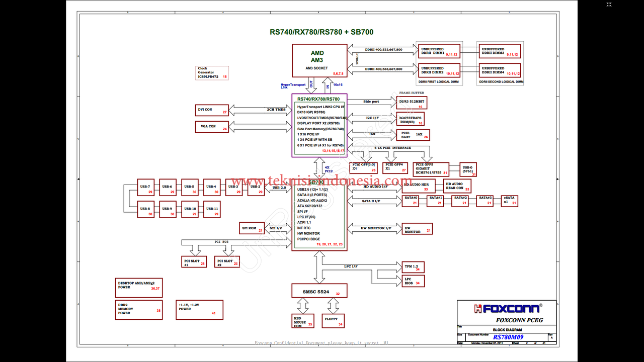This screenshot has height=362, width=644.
Task: Select the USB-11 block
Action: coord(212,209)
